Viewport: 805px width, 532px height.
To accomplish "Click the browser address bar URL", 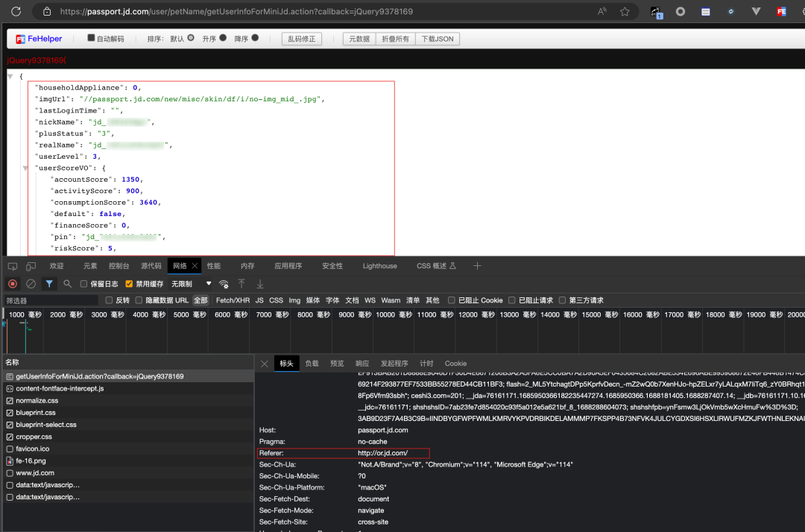I will click(x=236, y=11).
